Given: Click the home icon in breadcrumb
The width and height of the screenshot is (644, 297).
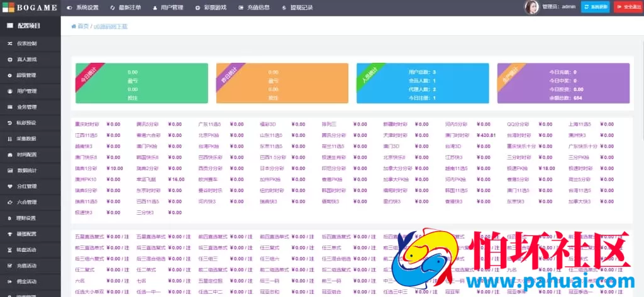Looking at the screenshot, I should tap(74, 26).
